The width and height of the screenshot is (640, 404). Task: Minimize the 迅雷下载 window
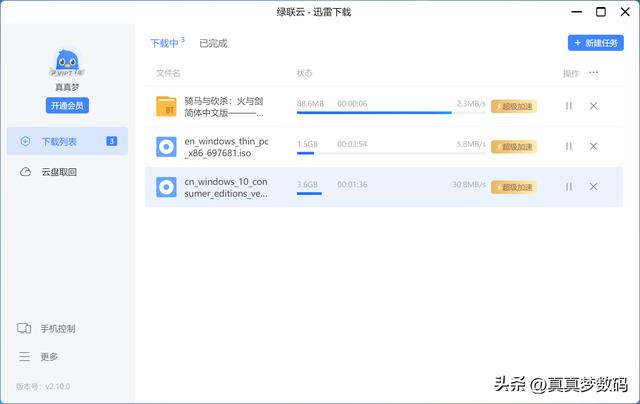pyautogui.click(x=576, y=12)
